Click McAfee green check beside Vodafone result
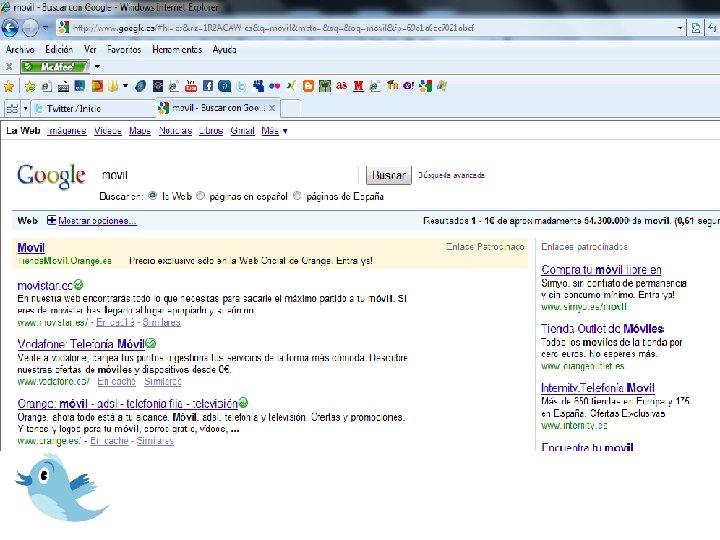This screenshot has height=540, width=720. tap(151, 343)
